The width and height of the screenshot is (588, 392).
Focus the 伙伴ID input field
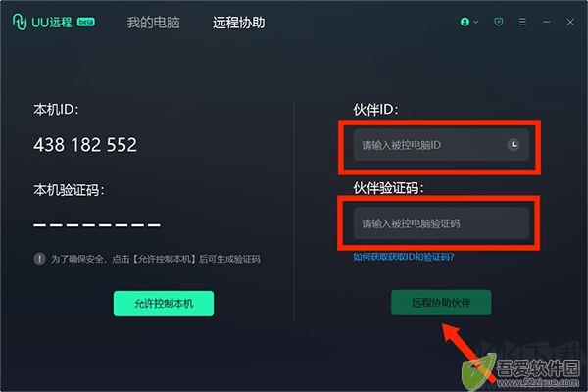point(441,145)
